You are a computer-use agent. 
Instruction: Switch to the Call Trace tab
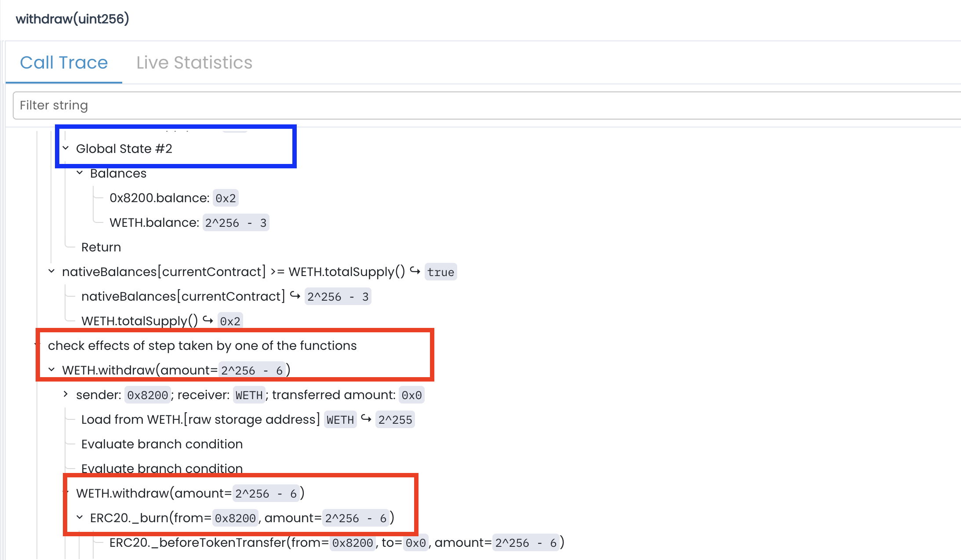pyautogui.click(x=64, y=63)
